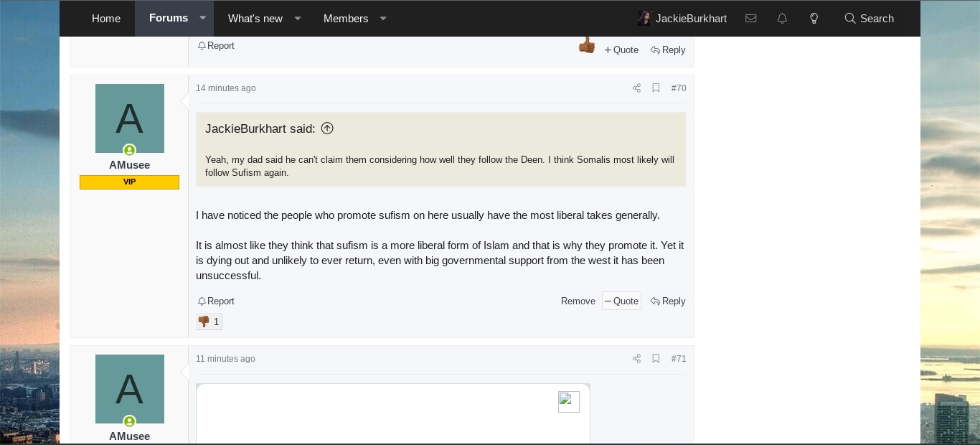Bookmark post #70
This screenshot has height=445, width=980.
tap(656, 88)
